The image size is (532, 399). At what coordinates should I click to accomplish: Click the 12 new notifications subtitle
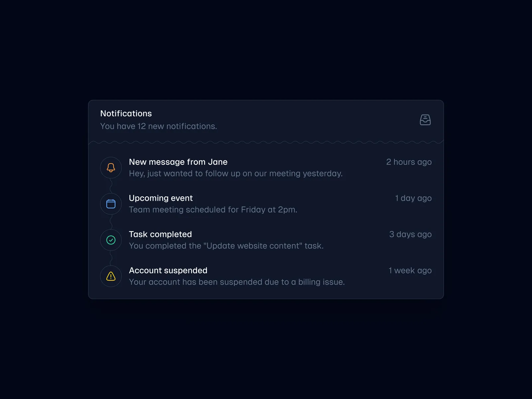coord(158,126)
